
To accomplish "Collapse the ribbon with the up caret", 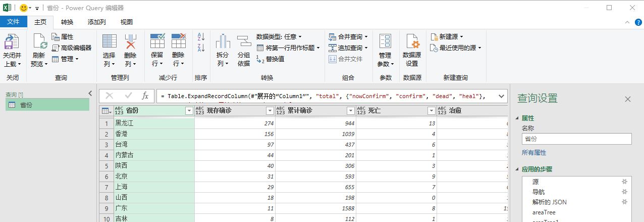I will [626, 22].
